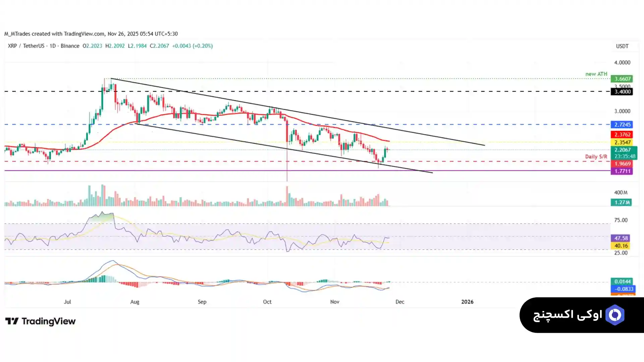This screenshot has width=644, height=362.
Task: Click the purple RSI 47.58 value tag
Action: tap(620, 238)
